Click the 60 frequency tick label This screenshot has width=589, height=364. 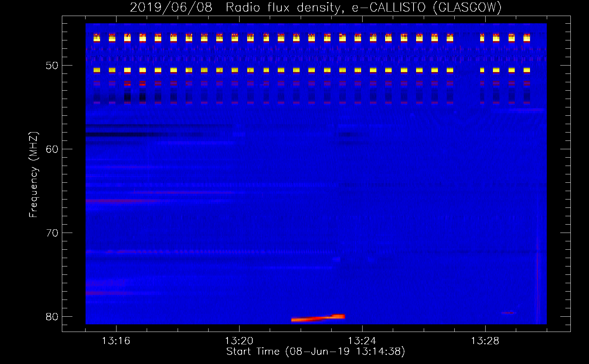coord(52,149)
